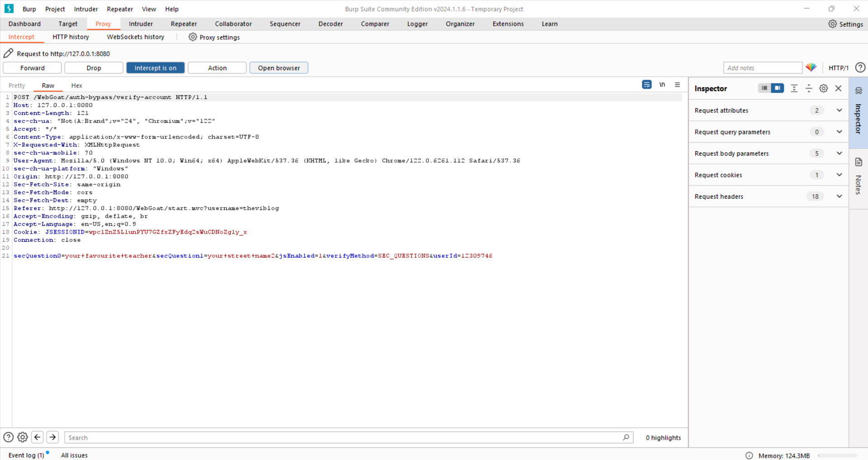This screenshot has width=868, height=460.
Task: Click the pencil edit target icon
Action: coord(8,53)
